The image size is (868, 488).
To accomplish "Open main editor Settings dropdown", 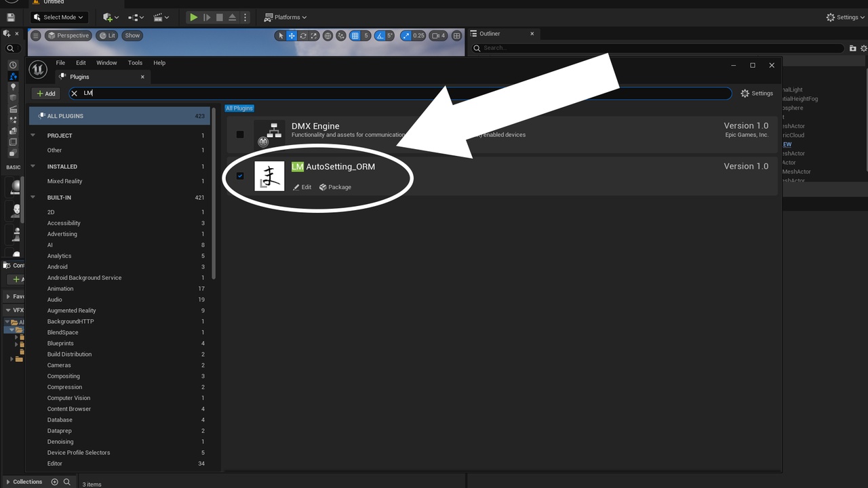I will point(845,17).
